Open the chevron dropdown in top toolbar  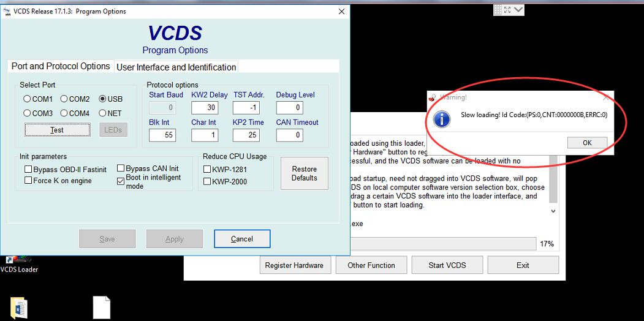[518, 10]
